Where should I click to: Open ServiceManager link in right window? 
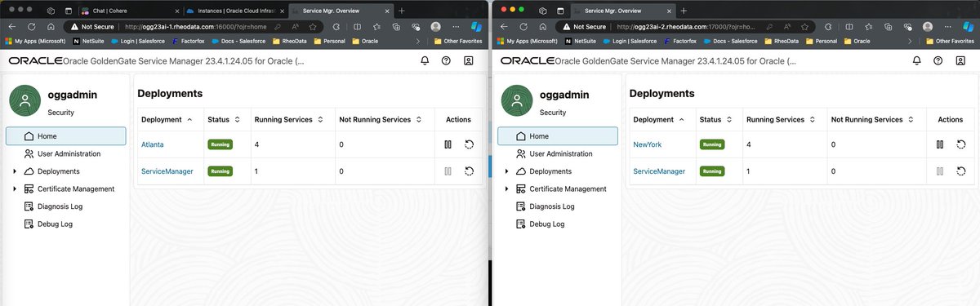click(660, 171)
